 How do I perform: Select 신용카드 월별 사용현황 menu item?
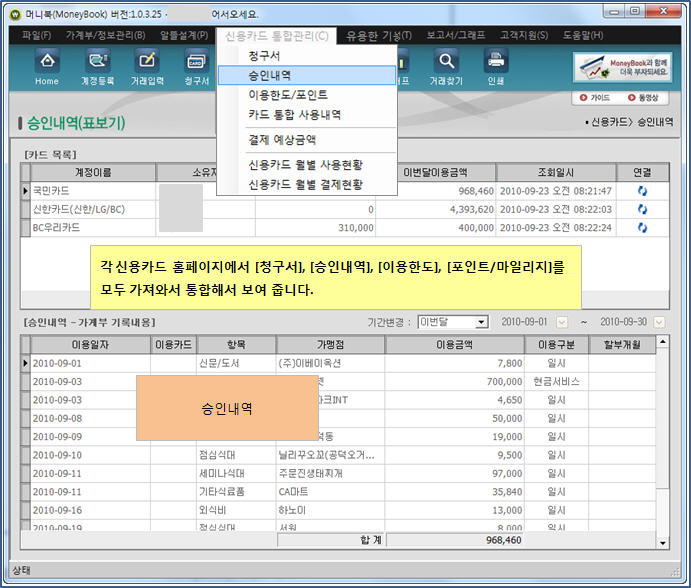pyautogui.click(x=305, y=164)
